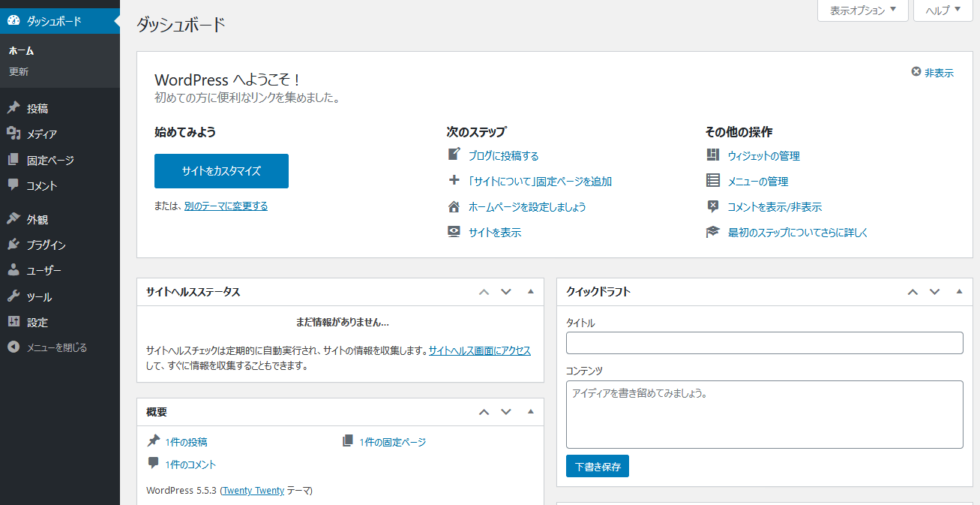980x505 pixels.
Task: Toggle the サイトヘルスステータス panel triangle
Action: tap(530, 291)
